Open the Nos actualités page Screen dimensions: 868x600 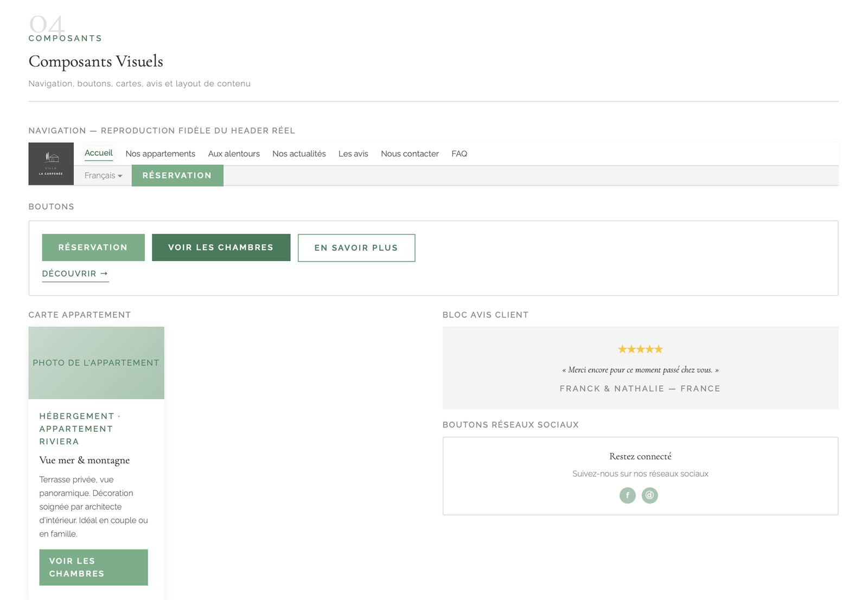pyautogui.click(x=299, y=154)
